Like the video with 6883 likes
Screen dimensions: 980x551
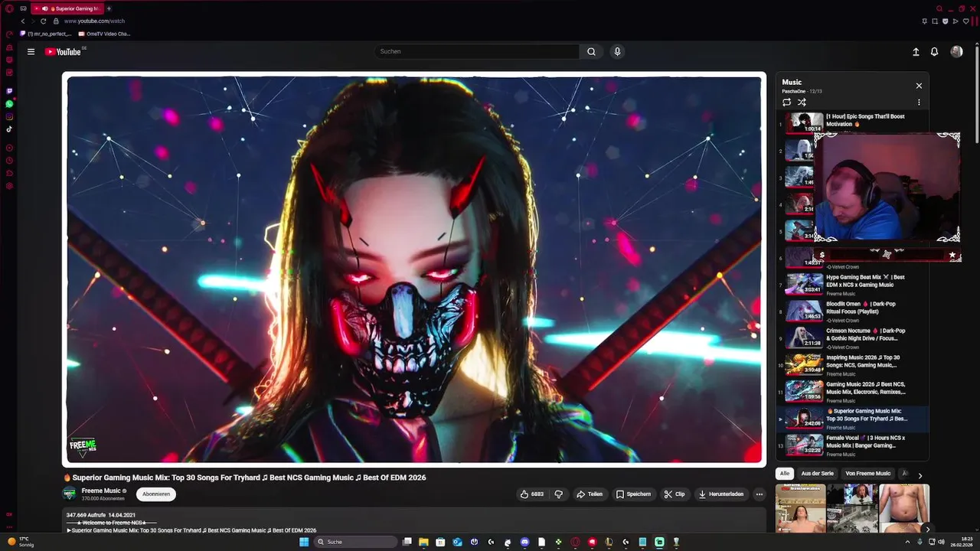click(x=532, y=494)
